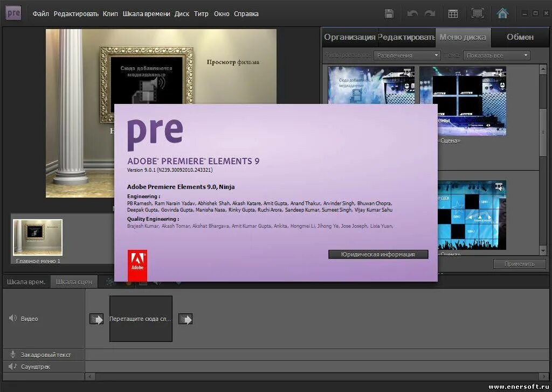Open Шкала времени menu
This screenshot has height=392, width=552.
pos(147,13)
